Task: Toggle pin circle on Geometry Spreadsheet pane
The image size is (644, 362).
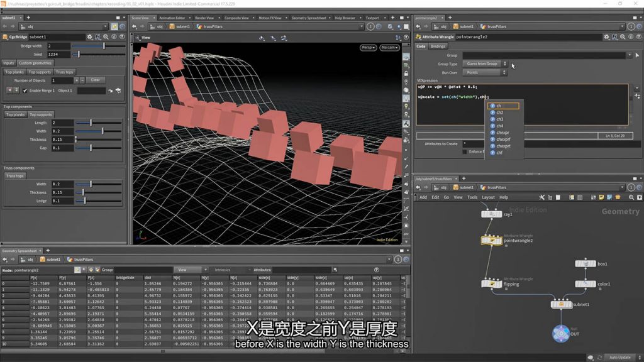Action: coord(398,260)
